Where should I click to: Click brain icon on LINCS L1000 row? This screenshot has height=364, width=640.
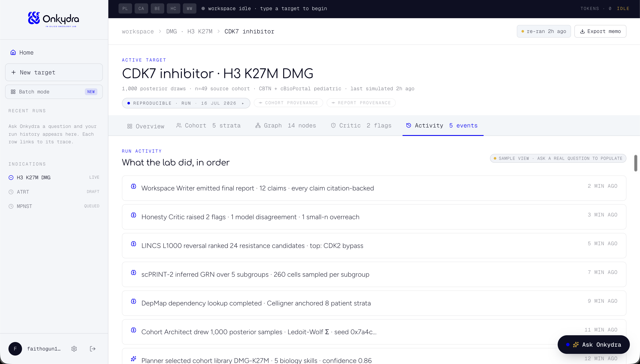point(134,244)
